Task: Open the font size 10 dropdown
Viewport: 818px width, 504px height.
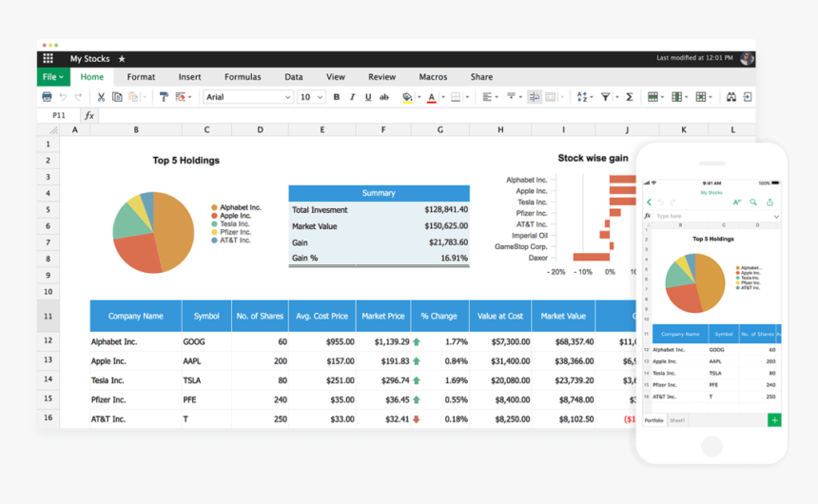Action: 311,97
